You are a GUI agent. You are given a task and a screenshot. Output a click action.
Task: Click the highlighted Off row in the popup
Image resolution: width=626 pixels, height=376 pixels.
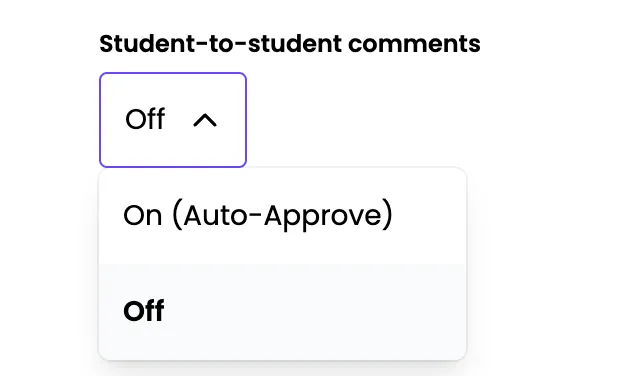[x=283, y=312]
